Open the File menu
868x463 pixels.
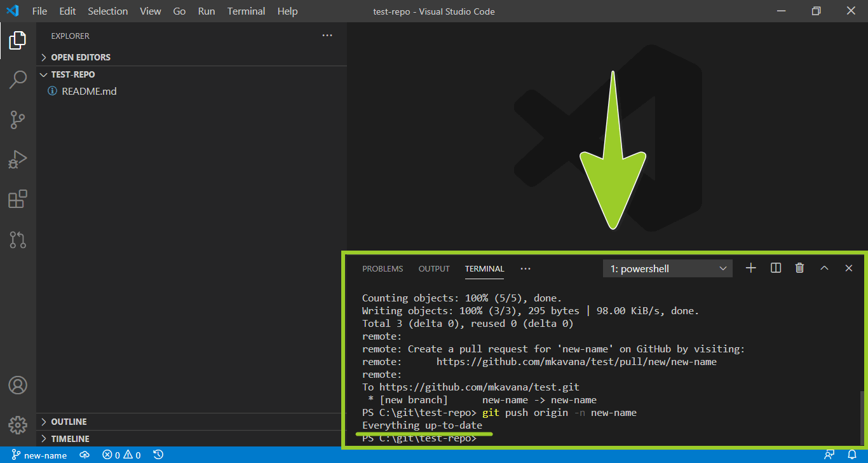click(x=39, y=11)
